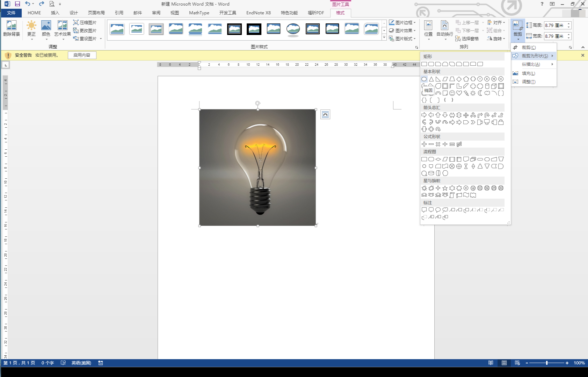Image resolution: width=588 pixels, height=377 pixels.
Task: Choose the right arrow shape
Action: click(424, 115)
